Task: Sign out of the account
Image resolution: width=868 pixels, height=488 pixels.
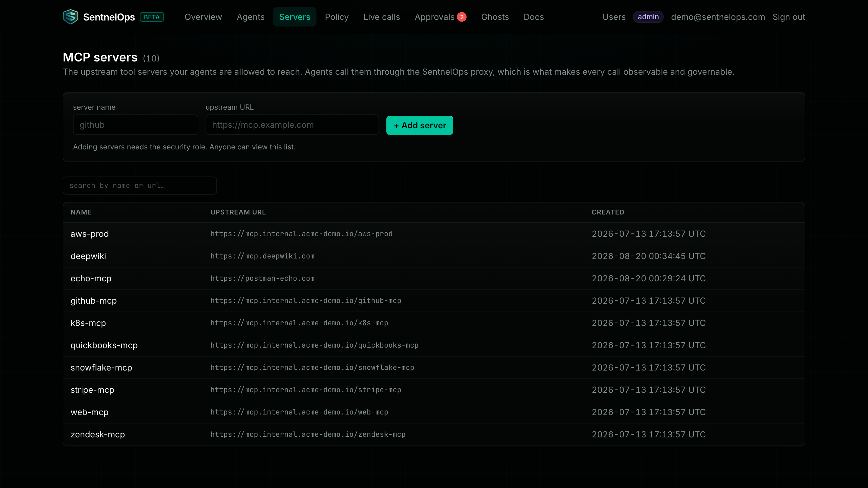Action: [788, 17]
